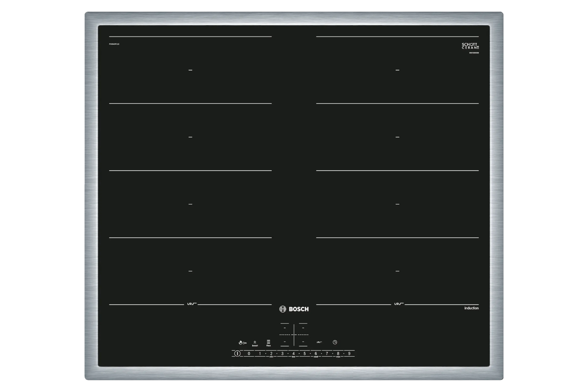
Task: Open the timer clock icon
Action: tap(335, 342)
